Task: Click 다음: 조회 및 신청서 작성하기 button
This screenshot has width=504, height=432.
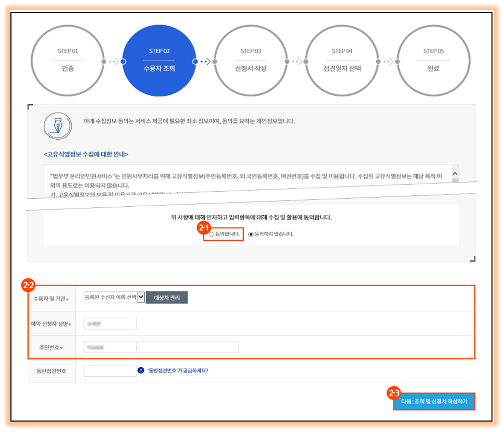Action: (434, 401)
